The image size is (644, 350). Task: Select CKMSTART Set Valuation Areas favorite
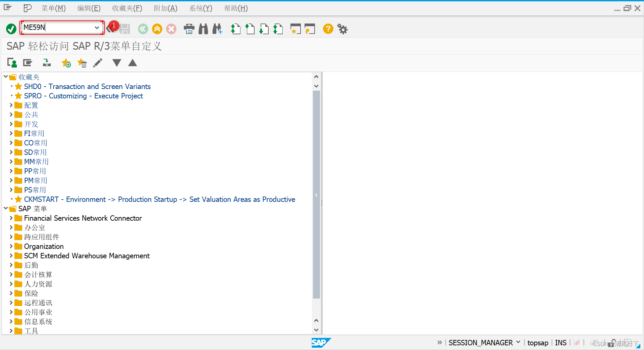159,199
